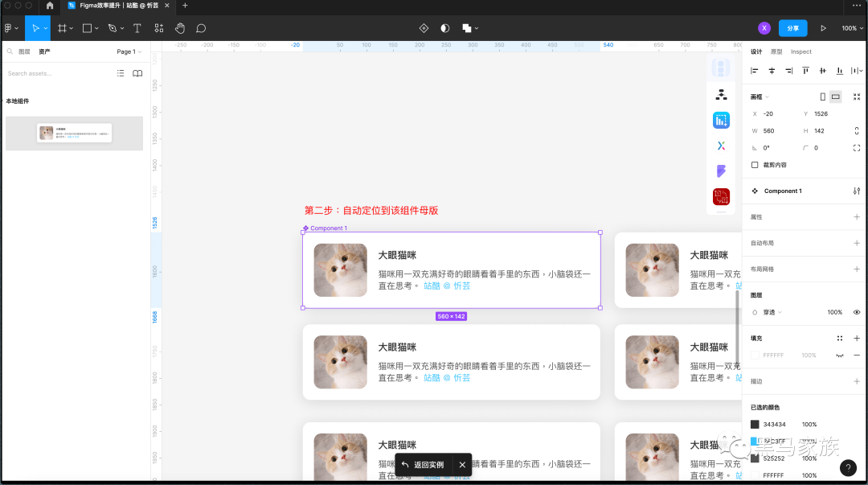Toggle landscape frame orientation
Screen dimensions: 868x485
(834, 97)
